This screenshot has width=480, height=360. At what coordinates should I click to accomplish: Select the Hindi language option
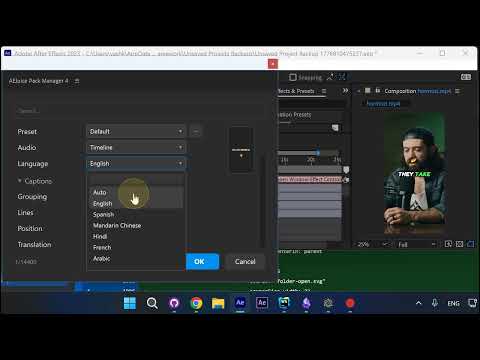point(100,237)
